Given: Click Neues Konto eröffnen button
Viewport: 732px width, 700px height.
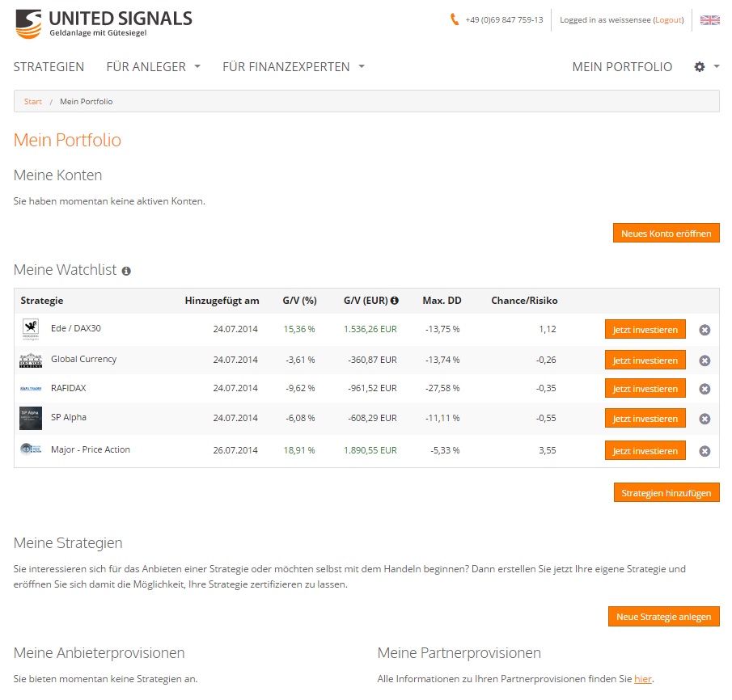Looking at the screenshot, I should point(666,234).
